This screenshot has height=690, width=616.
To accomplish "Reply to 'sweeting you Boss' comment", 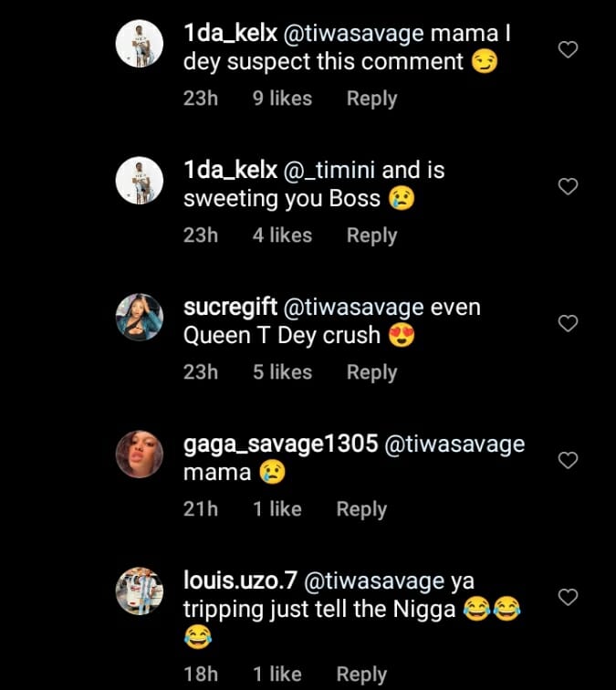I will point(371,235).
